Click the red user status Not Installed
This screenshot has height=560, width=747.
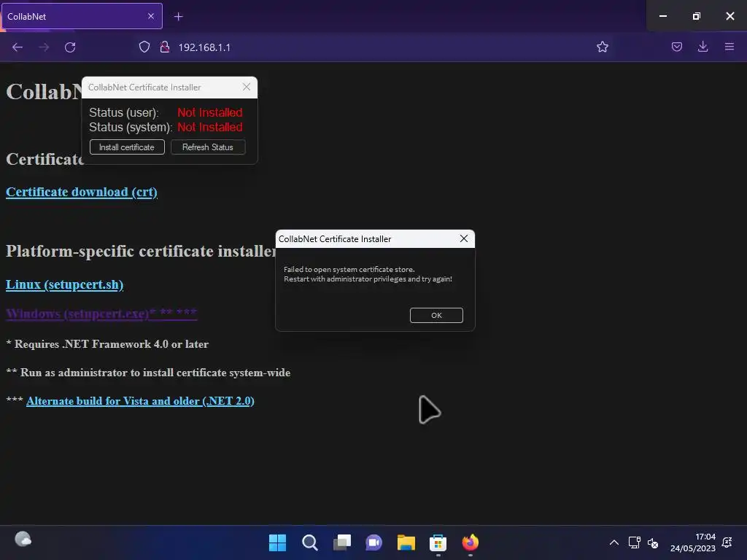coord(209,112)
